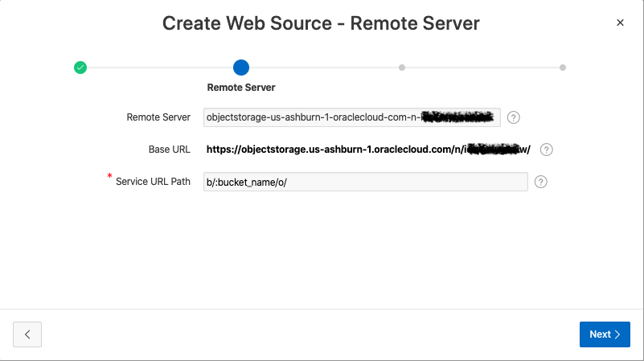Screen dimensions: 644x361
Task: Select the current blue wizard step circle
Action: pyautogui.click(x=241, y=68)
